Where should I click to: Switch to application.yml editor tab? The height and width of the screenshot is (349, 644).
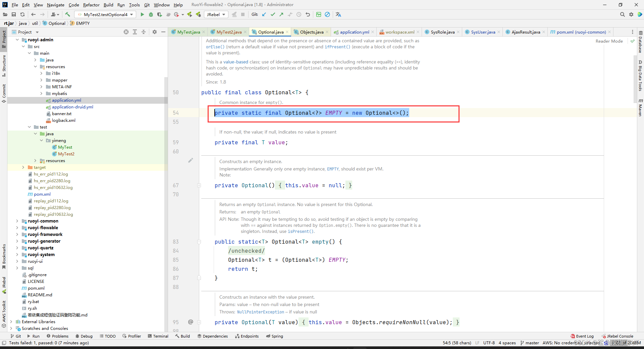click(354, 32)
